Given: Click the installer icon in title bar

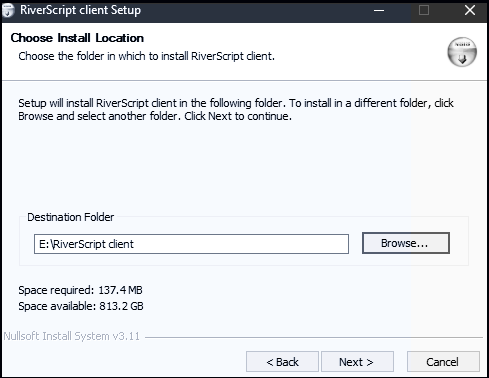Looking at the screenshot, I should pos(8,10).
